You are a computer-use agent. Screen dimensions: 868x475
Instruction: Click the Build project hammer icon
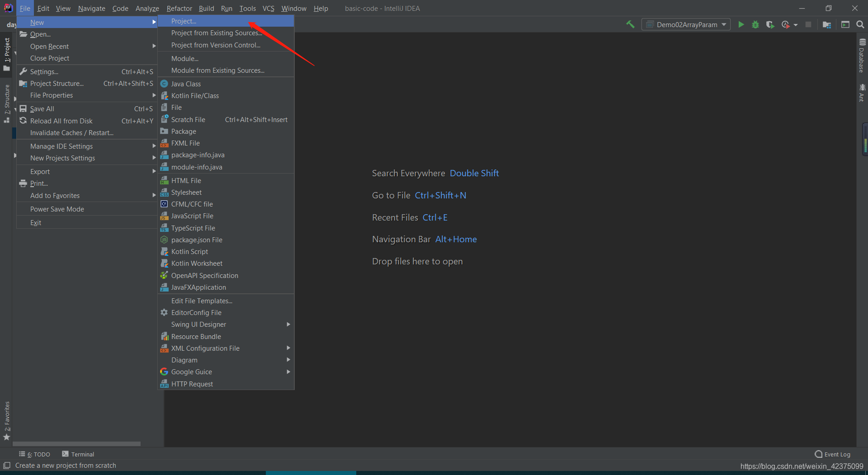630,24
